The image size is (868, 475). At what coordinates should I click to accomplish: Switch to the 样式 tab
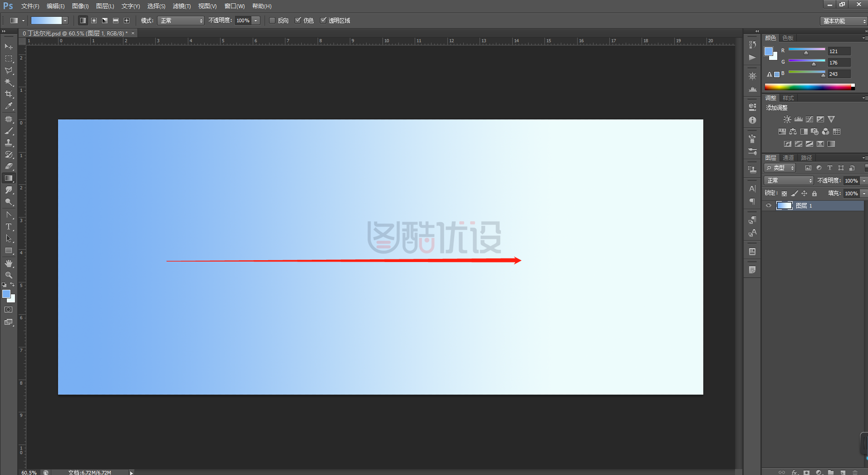789,98
